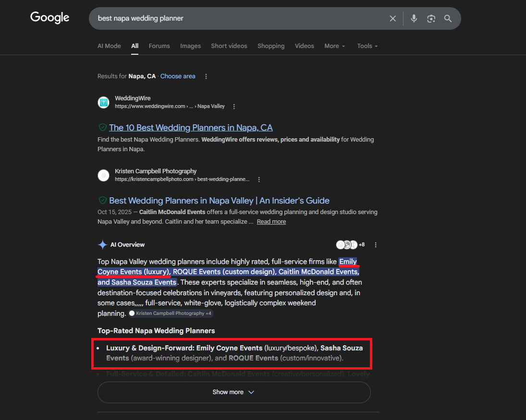
Task: Click the Luxury & Design-Forward bullet text
Action: click(x=234, y=353)
